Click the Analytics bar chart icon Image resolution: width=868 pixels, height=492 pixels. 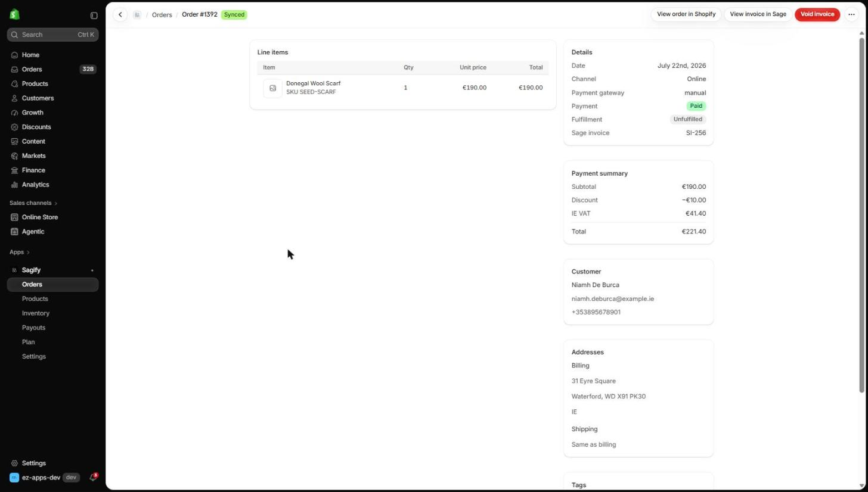click(15, 185)
